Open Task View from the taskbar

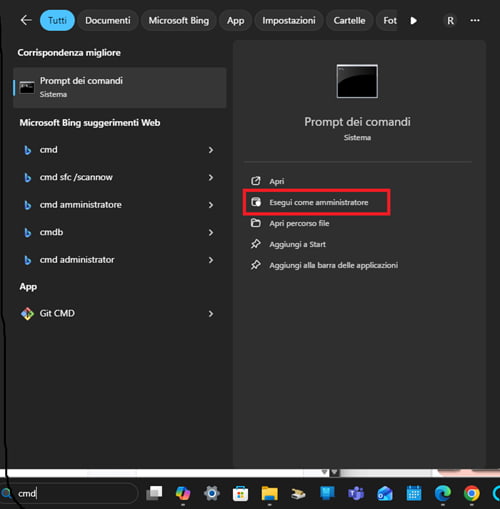(x=154, y=493)
